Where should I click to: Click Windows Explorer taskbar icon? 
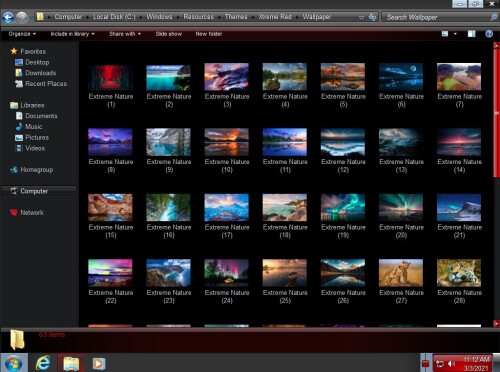tap(71, 363)
